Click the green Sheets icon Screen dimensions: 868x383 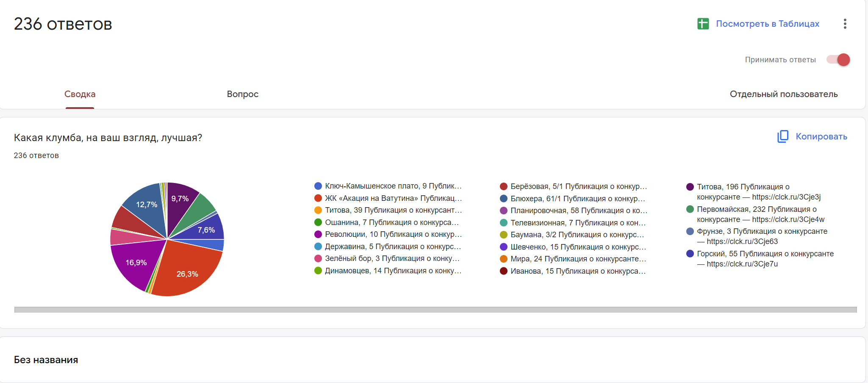(x=703, y=24)
